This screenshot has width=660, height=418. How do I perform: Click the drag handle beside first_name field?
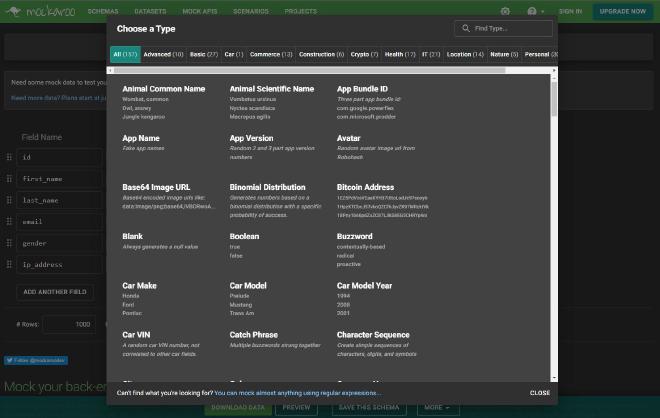click(9, 179)
